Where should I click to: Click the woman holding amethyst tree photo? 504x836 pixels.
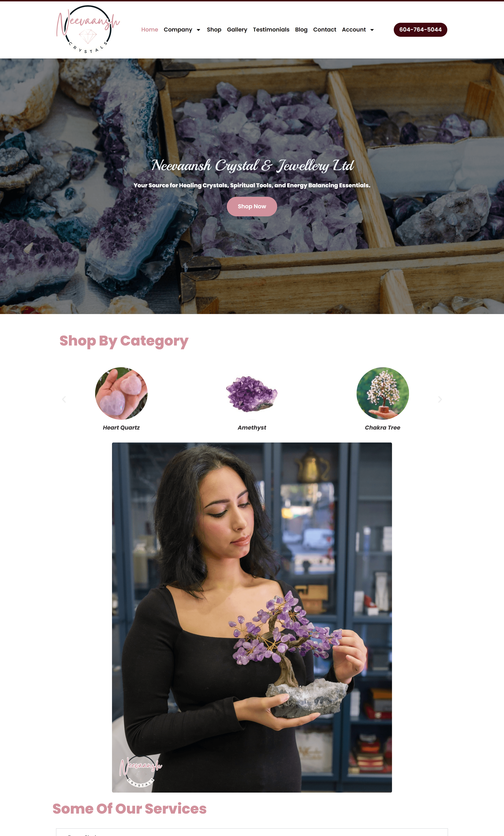pyautogui.click(x=252, y=617)
